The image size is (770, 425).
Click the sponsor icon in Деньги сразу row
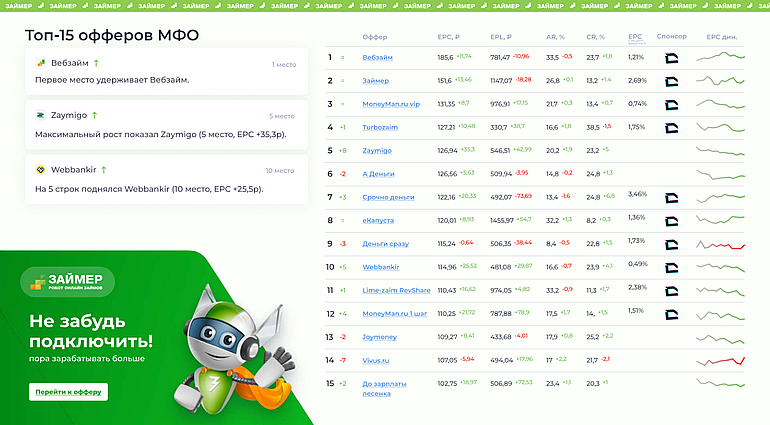pyautogui.click(x=671, y=245)
